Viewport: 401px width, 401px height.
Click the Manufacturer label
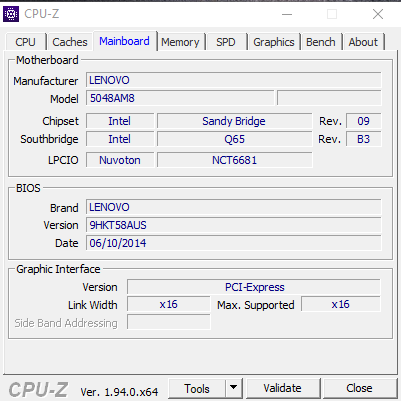tap(46, 81)
